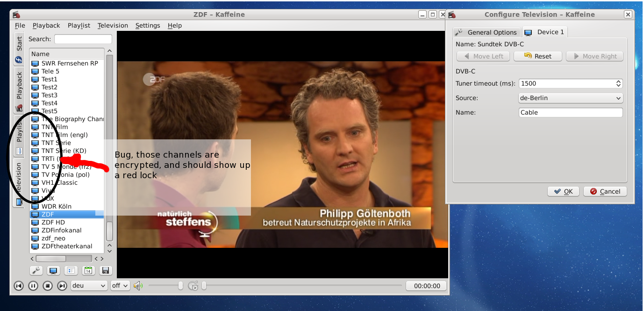The height and width of the screenshot is (311, 644).
Task: Click the channel list horizontal scrollbar thumb
Action: point(51,258)
